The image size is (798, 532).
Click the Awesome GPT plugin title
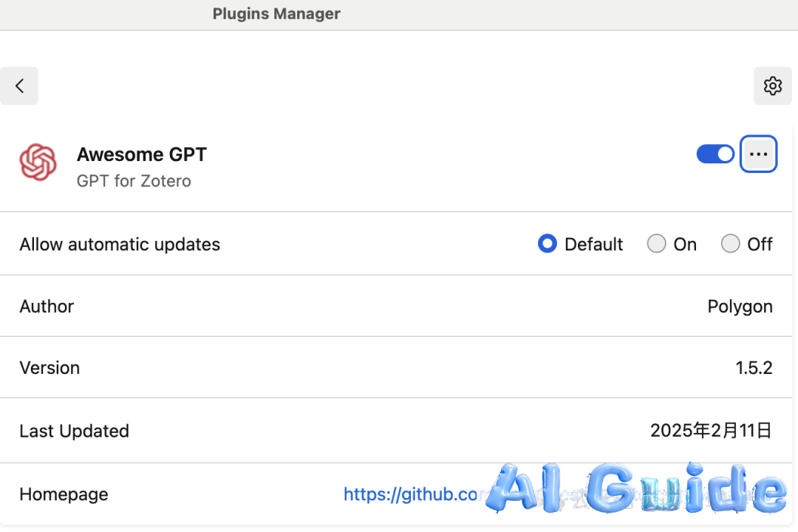point(141,154)
